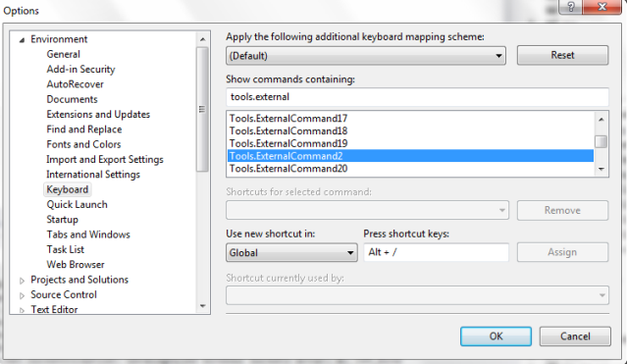The width and height of the screenshot is (627, 364).
Task: Click the Reset button
Action: pyautogui.click(x=562, y=55)
